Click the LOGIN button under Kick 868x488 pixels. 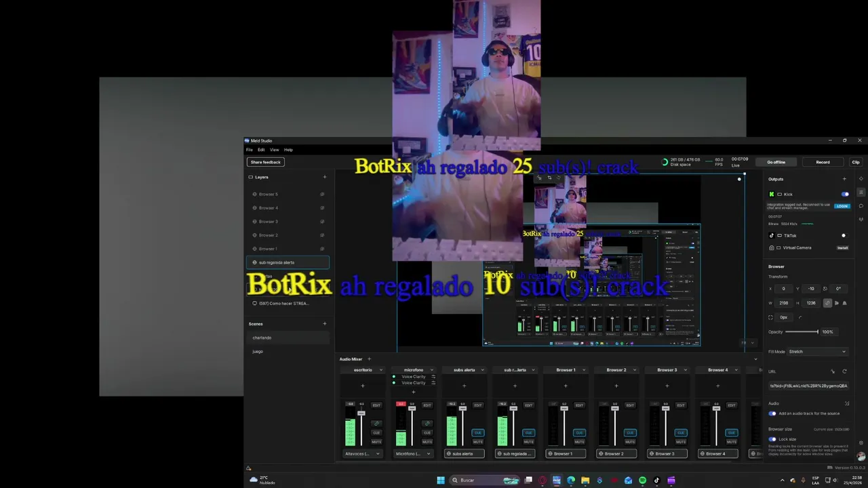tap(842, 206)
